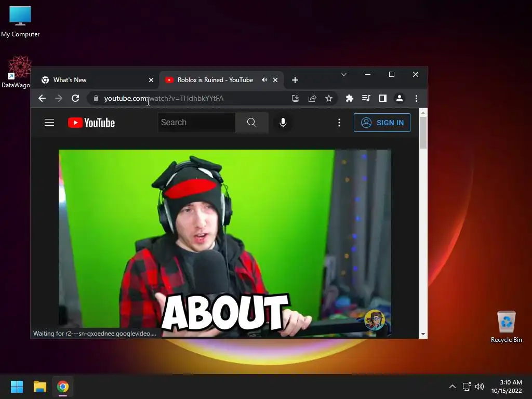532x399 pixels.
Task: View site information via the lock icon
Action: click(96, 98)
